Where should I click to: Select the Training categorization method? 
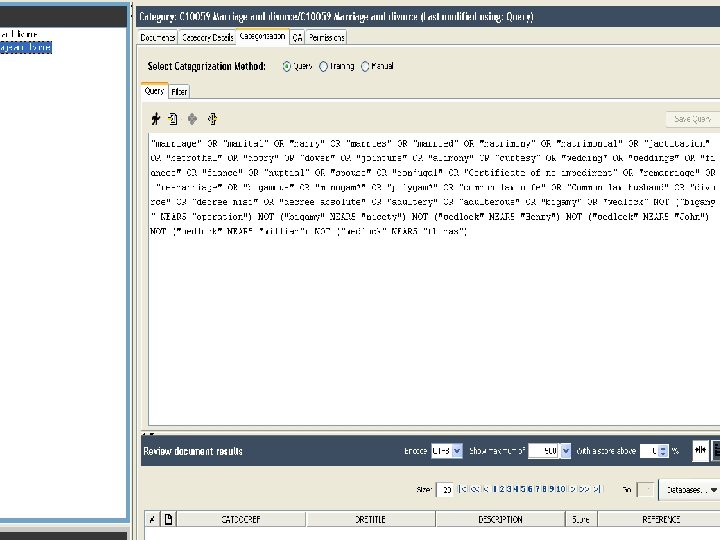pos(323,67)
